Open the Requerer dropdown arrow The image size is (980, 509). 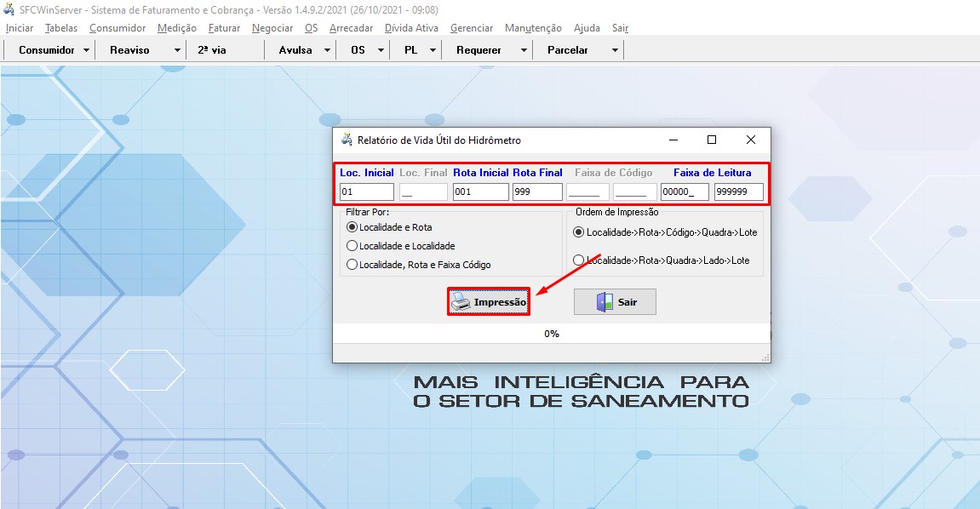click(524, 50)
